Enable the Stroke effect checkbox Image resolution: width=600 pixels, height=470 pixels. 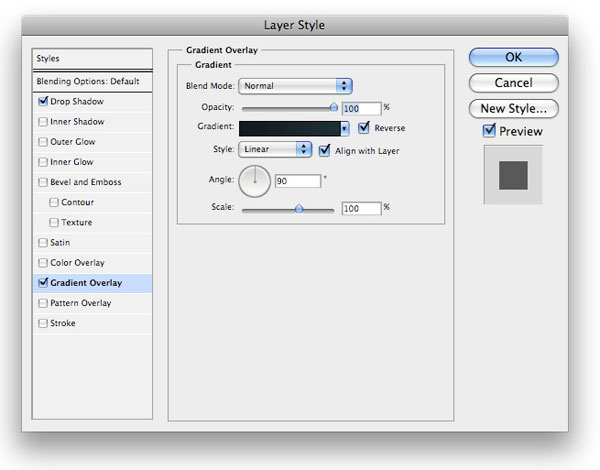(x=43, y=323)
